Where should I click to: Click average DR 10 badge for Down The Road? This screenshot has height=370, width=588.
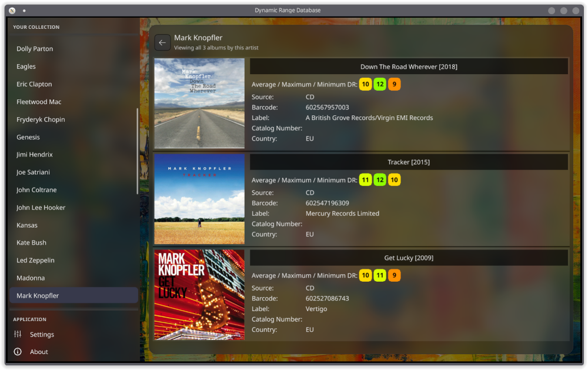(x=365, y=84)
